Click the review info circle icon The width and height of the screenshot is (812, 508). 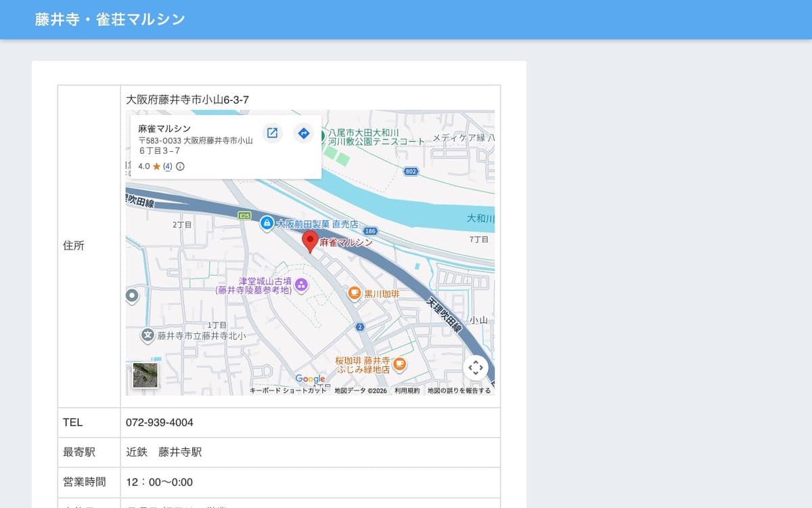pyautogui.click(x=181, y=167)
